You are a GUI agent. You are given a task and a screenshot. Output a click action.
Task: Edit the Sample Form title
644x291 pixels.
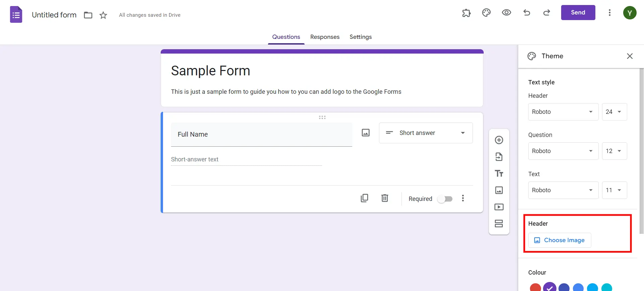tap(211, 71)
